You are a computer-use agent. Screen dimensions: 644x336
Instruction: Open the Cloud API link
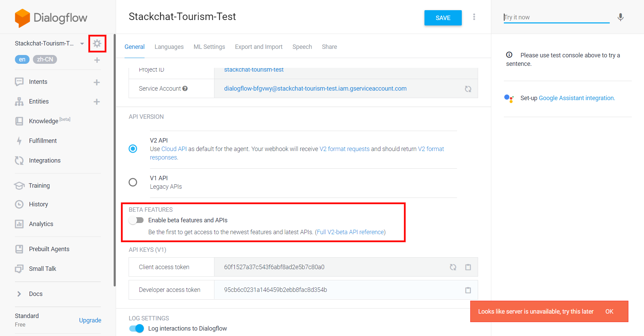(174, 149)
